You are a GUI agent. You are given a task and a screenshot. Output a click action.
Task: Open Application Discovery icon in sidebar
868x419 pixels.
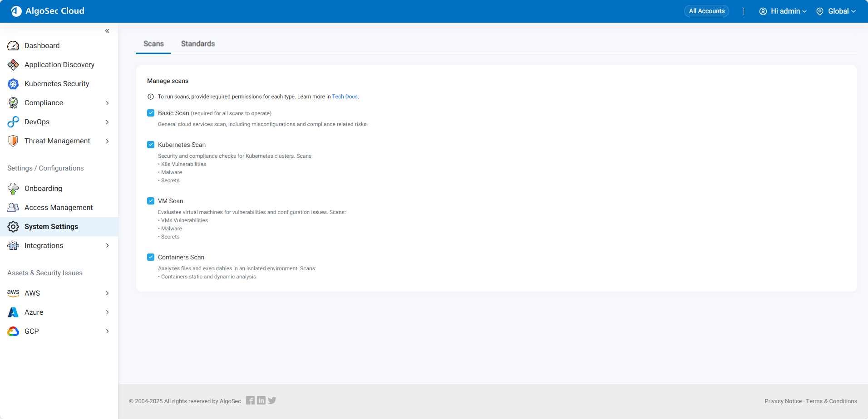pos(13,65)
